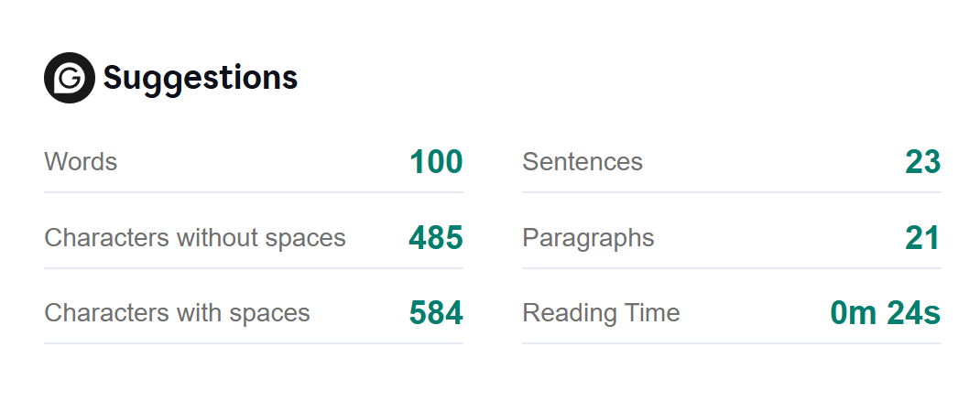Select the Paragraphs label
This screenshot has height=412, width=980.
[588, 238]
